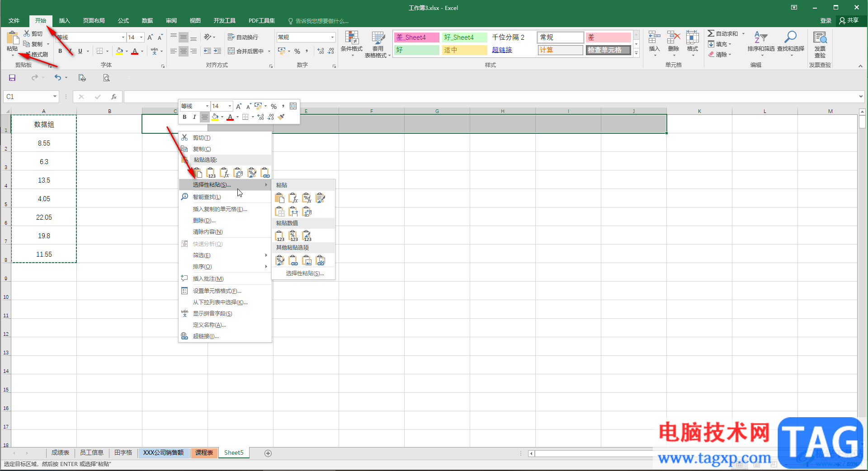This screenshot has width=868, height=471.
Task: Select Transpose paste icon in the submenu
Action: point(307,212)
